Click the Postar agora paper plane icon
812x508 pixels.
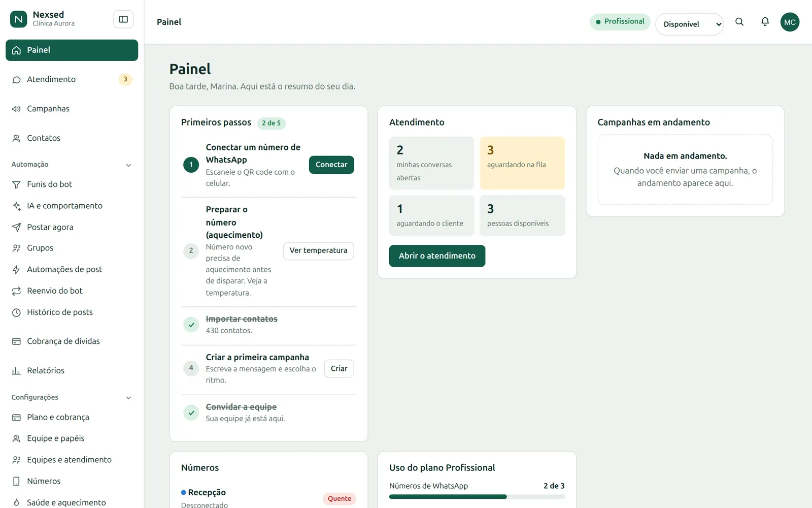pos(16,227)
